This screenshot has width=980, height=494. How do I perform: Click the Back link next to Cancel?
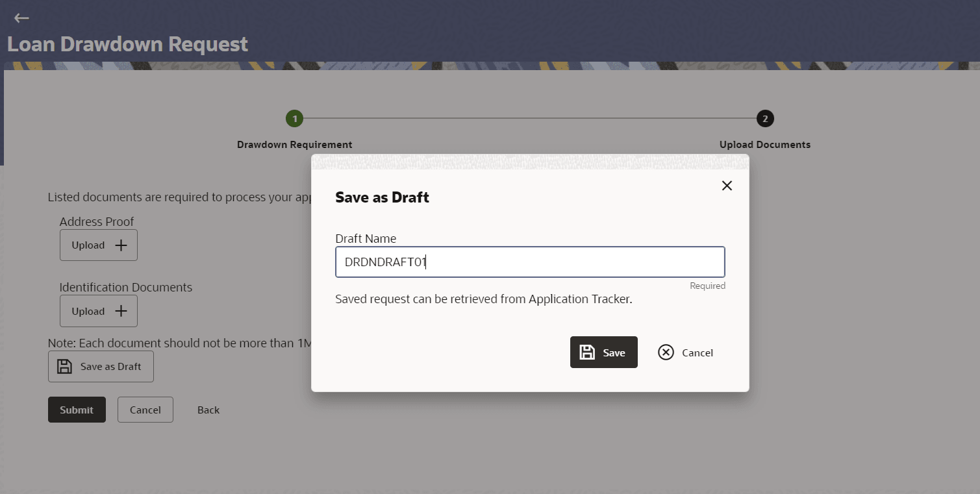click(208, 410)
